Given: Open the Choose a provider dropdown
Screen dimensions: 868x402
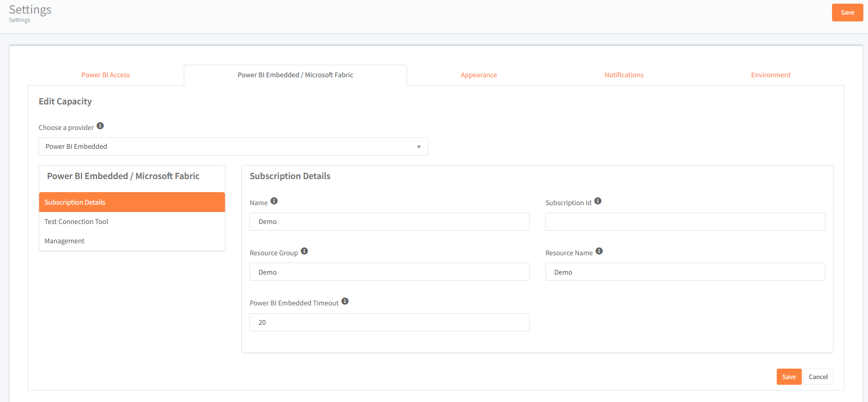Looking at the screenshot, I should click(233, 147).
